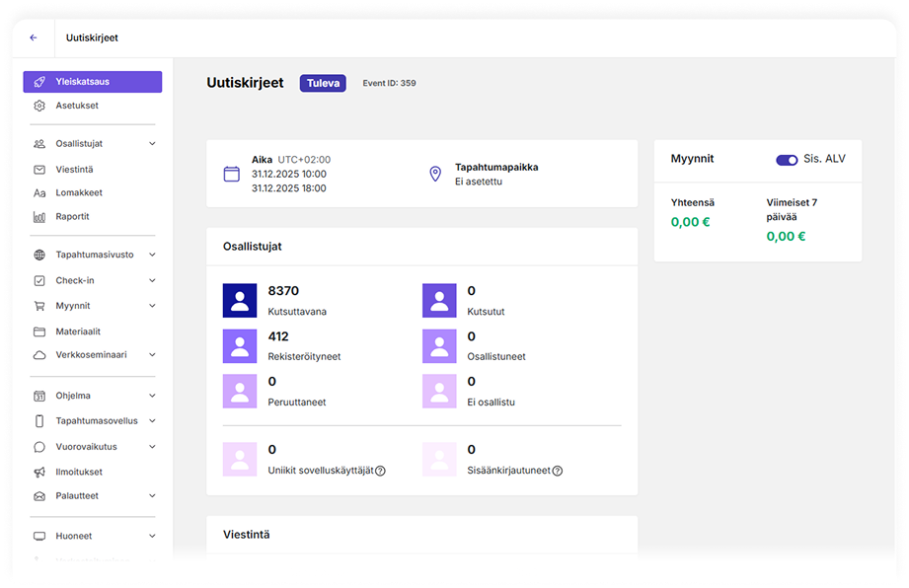Open Lomakkeet from the sidebar

tap(79, 193)
